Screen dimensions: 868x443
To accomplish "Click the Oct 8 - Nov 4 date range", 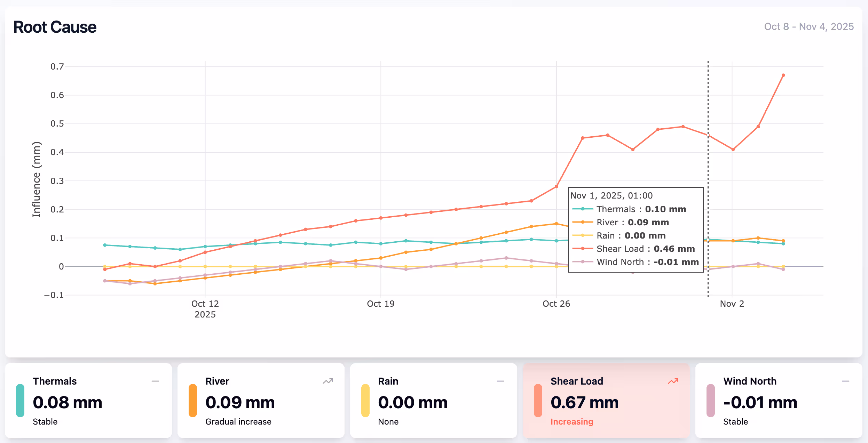I will [809, 27].
